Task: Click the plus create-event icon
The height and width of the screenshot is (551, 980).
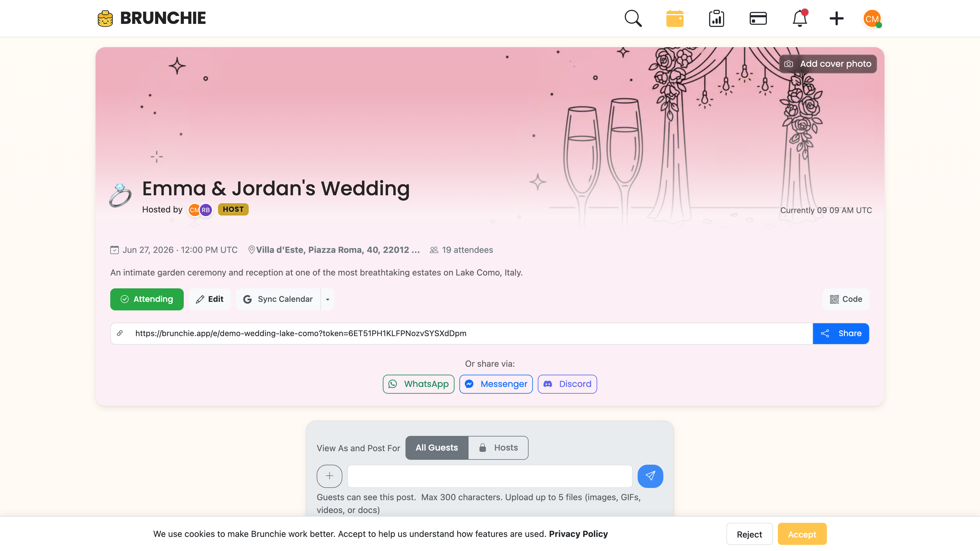Action: (836, 18)
